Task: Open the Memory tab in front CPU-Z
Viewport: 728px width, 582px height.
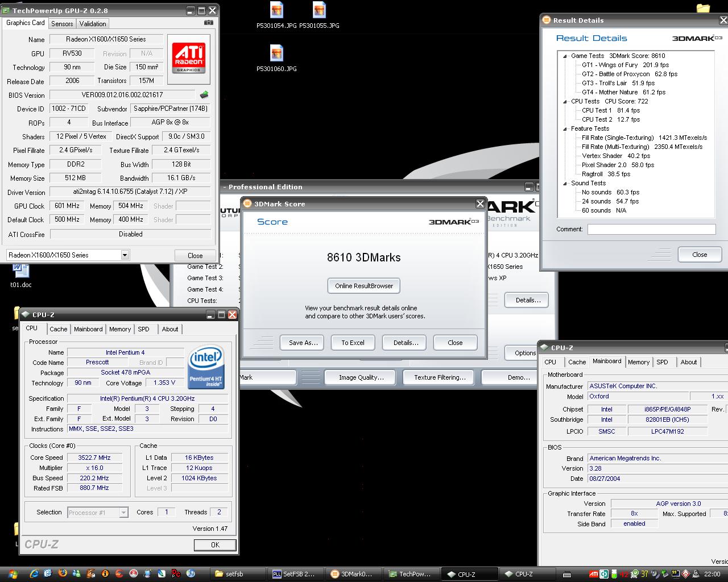Action: pos(120,329)
